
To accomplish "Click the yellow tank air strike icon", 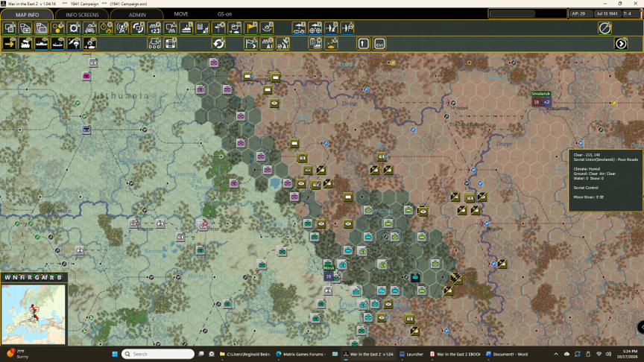I will pos(332,43).
